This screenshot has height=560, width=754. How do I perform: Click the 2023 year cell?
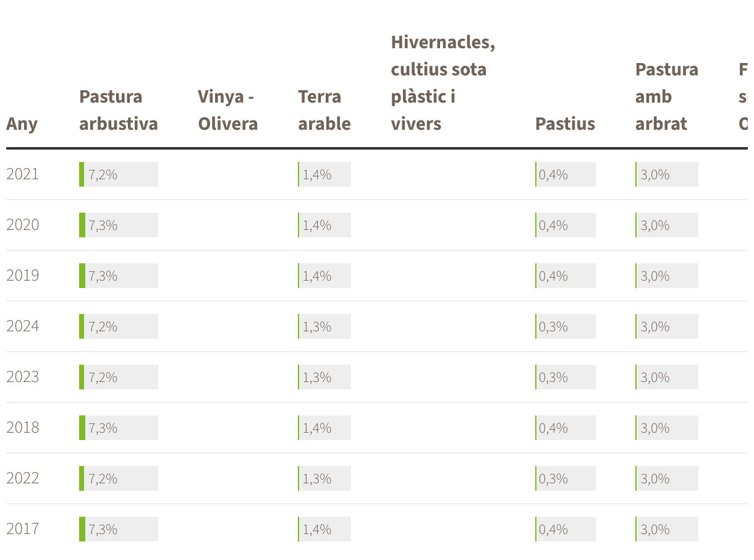23,377
